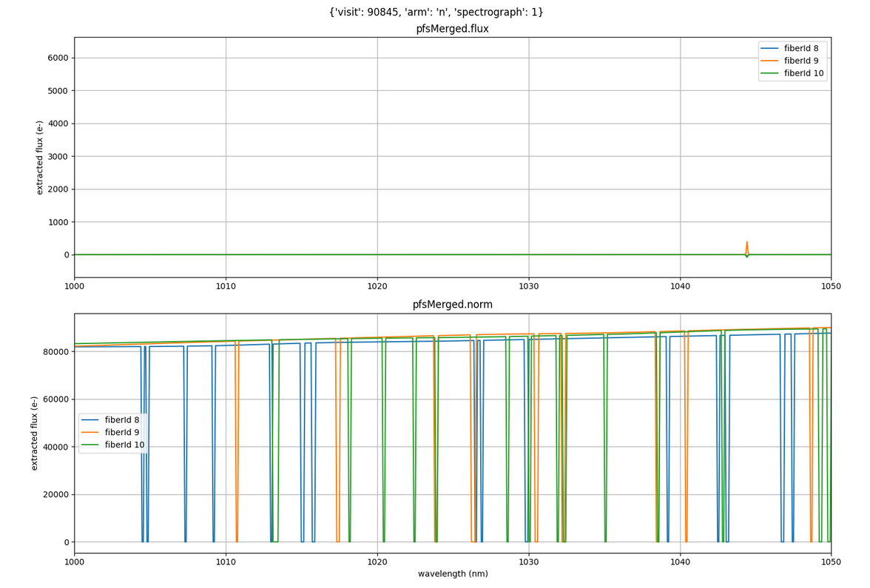Click the 1020 x-tick below the flux plot
This screenshot has height=588, width=870.
[x=377, y=285]
